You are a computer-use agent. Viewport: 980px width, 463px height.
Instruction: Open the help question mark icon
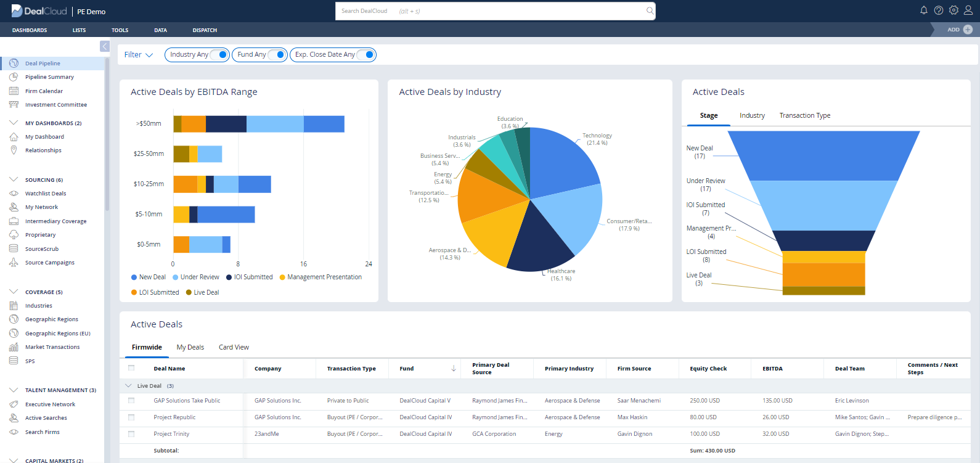[939, 10]
